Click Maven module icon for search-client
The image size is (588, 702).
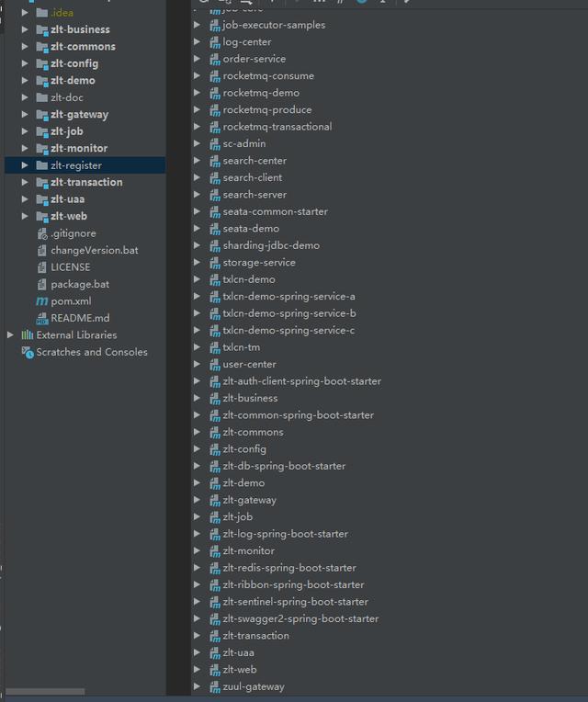pyautogui.click(x=215, y=178)
